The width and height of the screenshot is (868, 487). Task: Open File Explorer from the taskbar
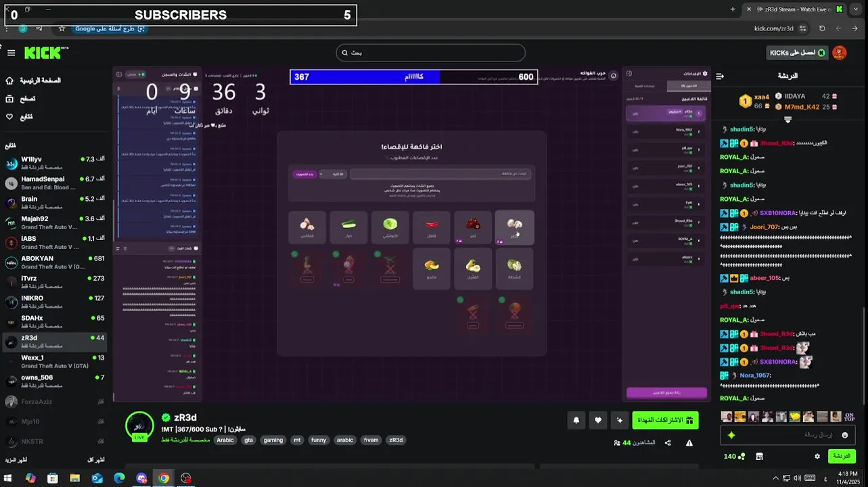[74, 478]
